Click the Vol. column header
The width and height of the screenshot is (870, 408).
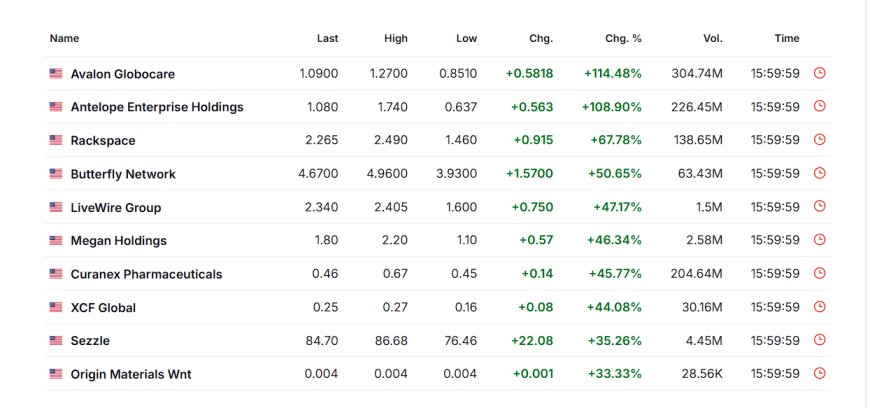[713, 38]
